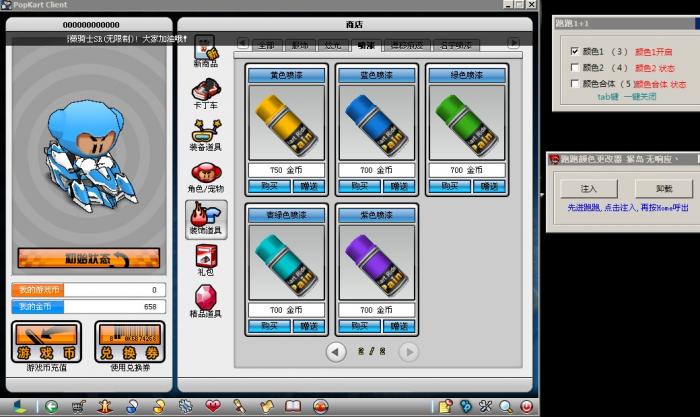This screenshot has width=700, height=417.
Task: Click the orange 初始状态 reset button
Action: 89,259
